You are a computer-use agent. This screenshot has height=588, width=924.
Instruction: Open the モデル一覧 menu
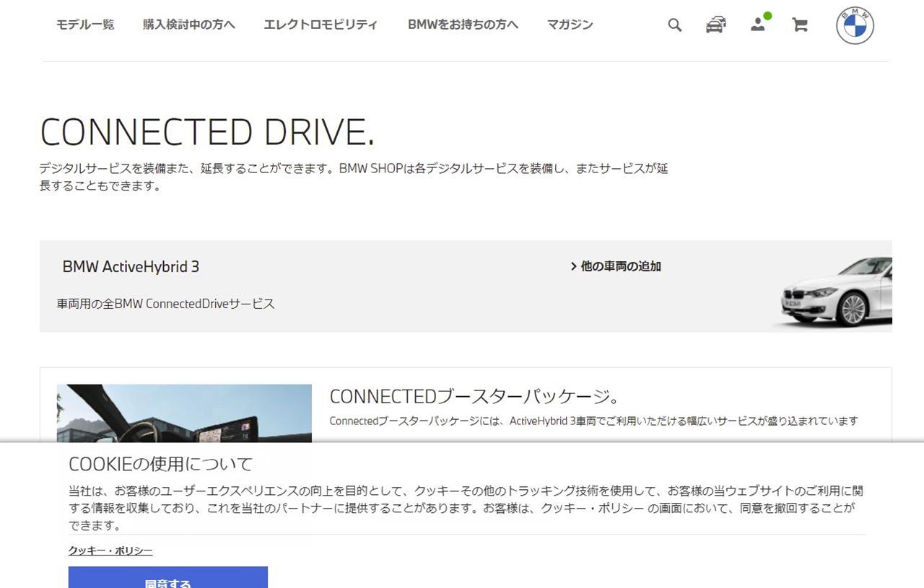[85, 25]
